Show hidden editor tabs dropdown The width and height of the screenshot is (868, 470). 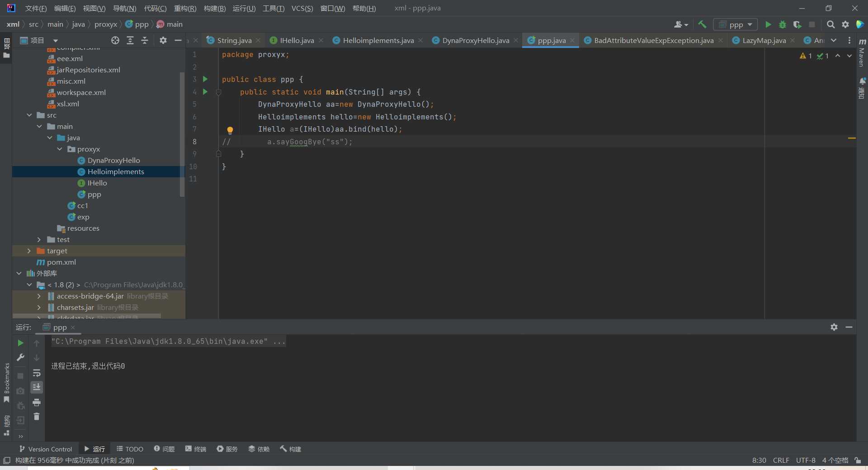coord(834,40)
